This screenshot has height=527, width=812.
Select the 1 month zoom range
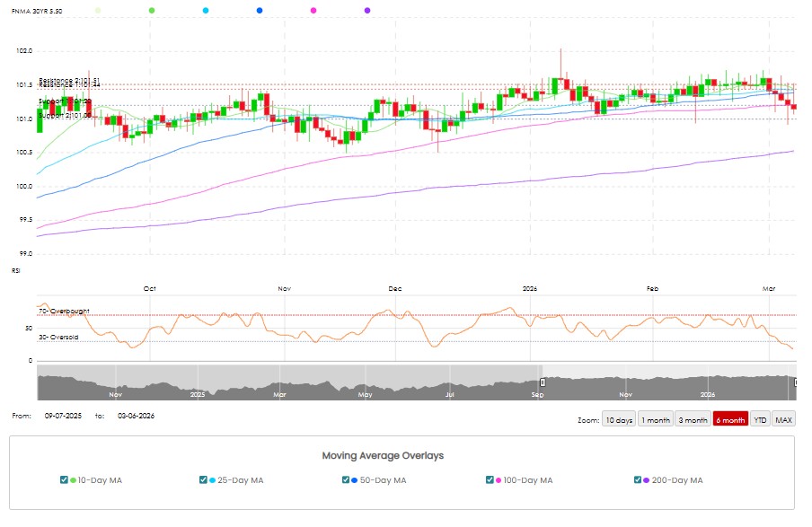[656, 420]
